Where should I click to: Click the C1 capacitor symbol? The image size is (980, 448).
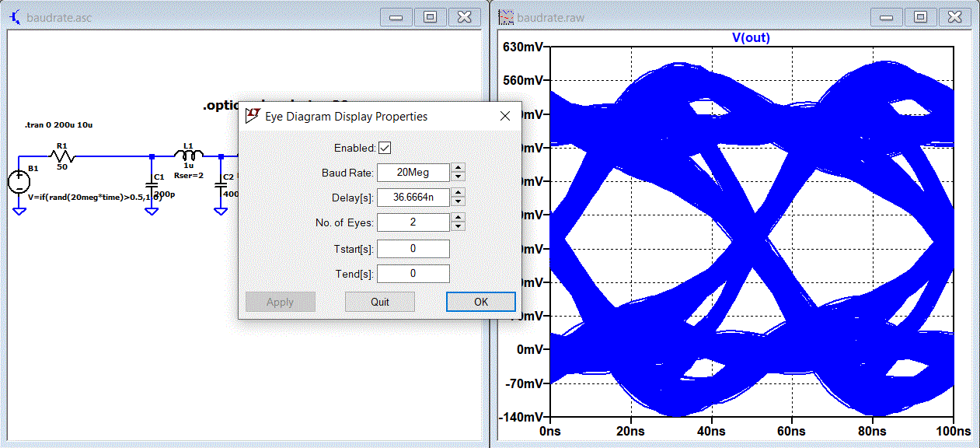(152, 184)
